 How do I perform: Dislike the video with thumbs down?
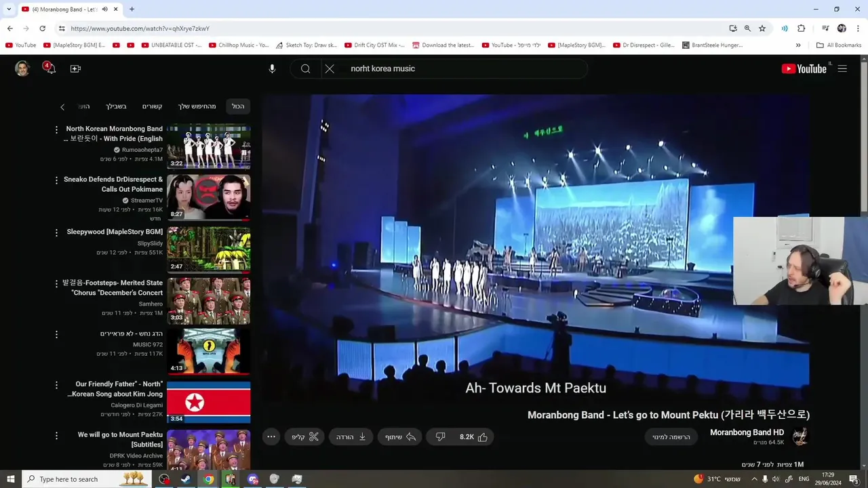pyautogui.click(x=440, y=437)
